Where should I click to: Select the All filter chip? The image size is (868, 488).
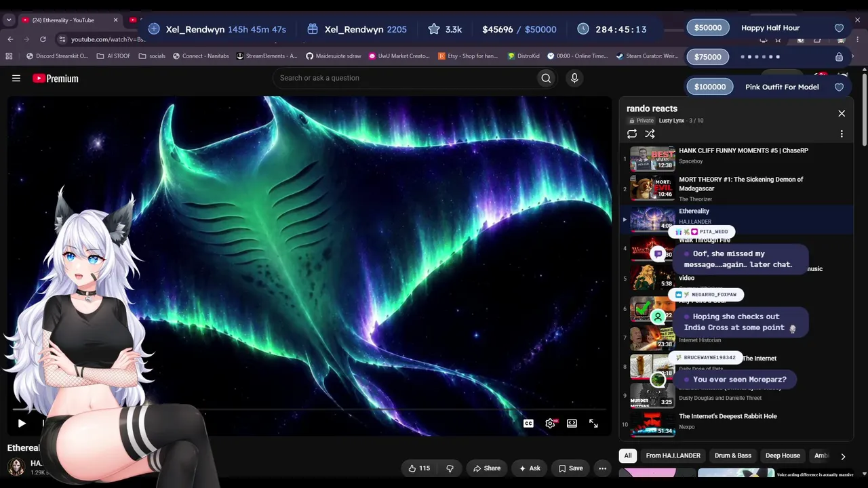(x=628, y=455)
